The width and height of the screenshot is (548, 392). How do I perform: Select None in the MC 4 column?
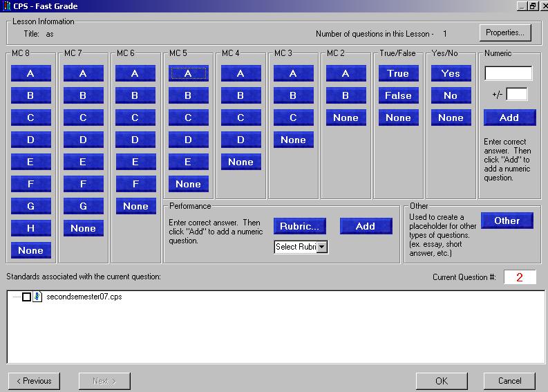[240, 162]
